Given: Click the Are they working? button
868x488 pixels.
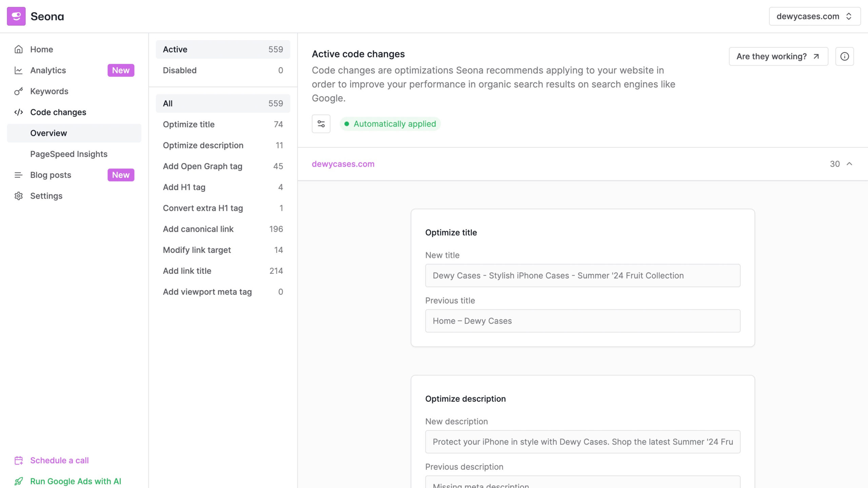Looking at the screenshot, I should pyautogui.click(x=778, y=56).
